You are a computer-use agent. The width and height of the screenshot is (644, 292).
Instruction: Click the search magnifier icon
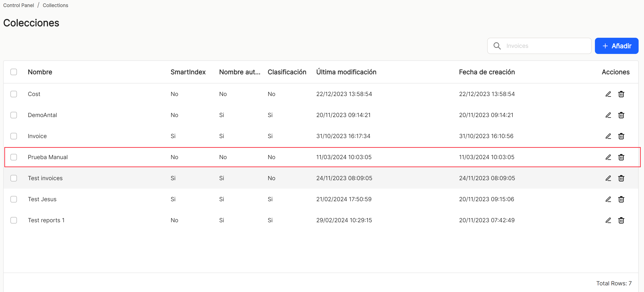tap(497, 46)
